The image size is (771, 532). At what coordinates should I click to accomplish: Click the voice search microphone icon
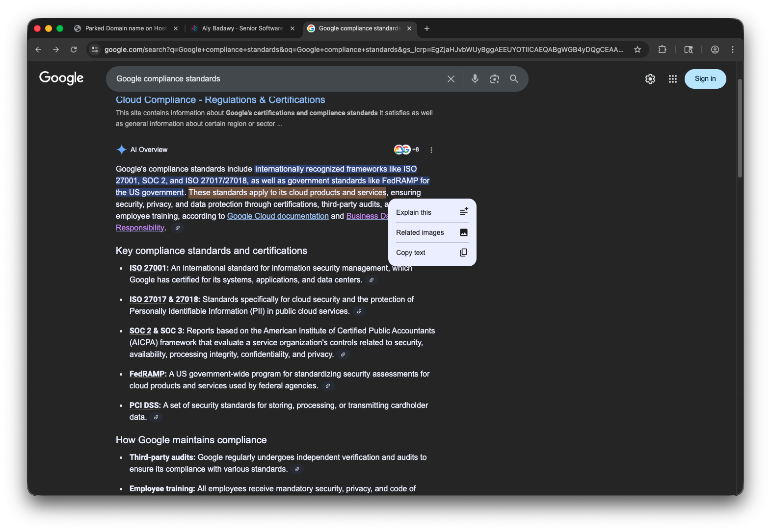pos(475,79)
